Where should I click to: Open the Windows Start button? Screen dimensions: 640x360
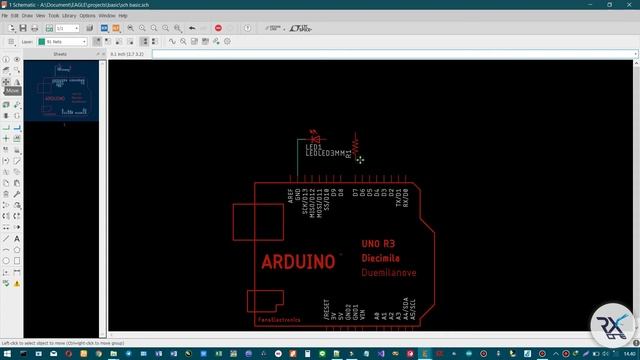(x=7, y=353)
